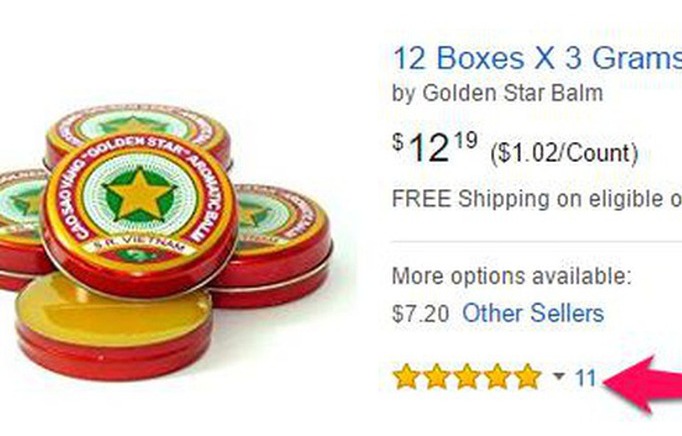Image resolution: width=682 pixels, height=436 pixels.
Task: Click the gold star emblem on front tin
Action: (140, 194)
